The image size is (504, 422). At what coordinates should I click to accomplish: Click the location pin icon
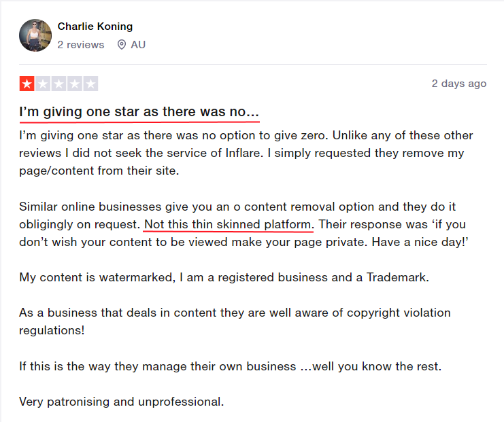[x=122, y=45]
